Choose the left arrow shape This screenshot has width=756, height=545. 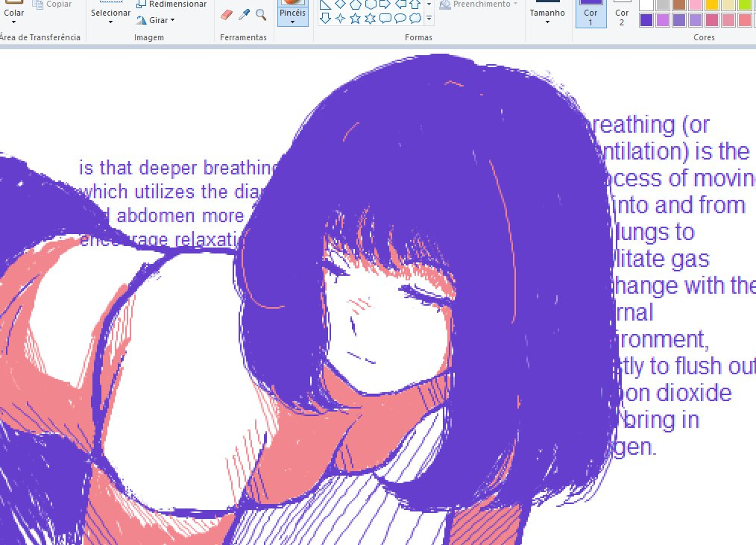[x=400, y=4]
